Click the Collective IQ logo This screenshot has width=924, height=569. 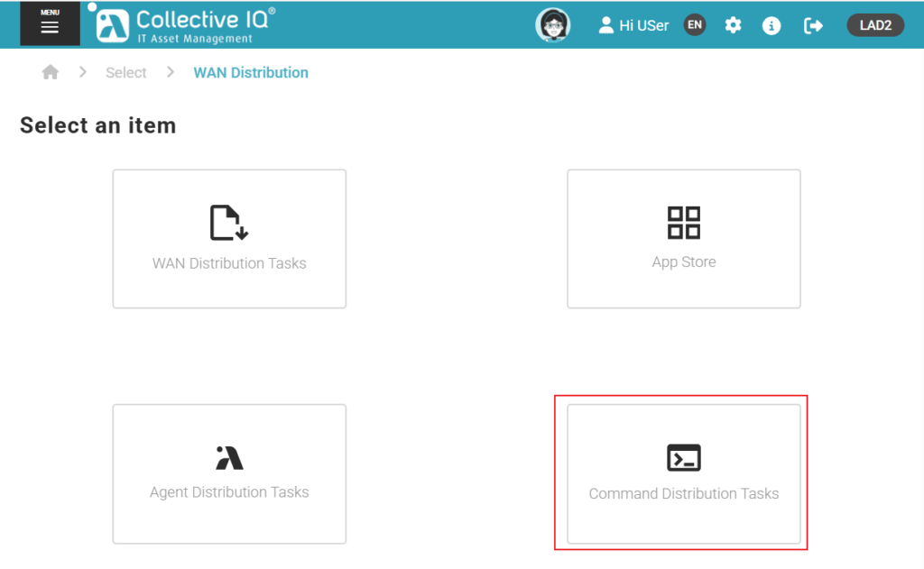click(181, 24)
